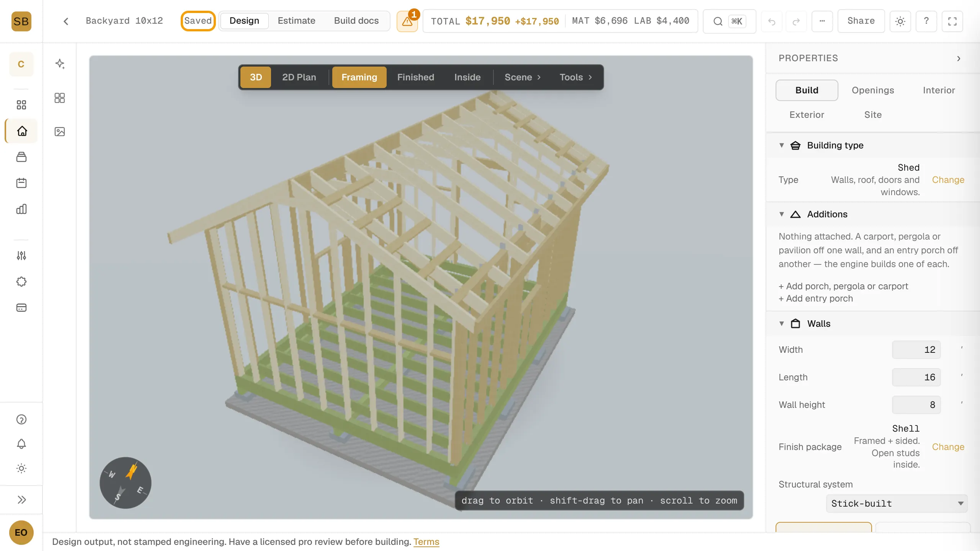Viewport: 980px width, 551px height.
Task: Select the home design sidebar icon
Action: tap(22, 131)
